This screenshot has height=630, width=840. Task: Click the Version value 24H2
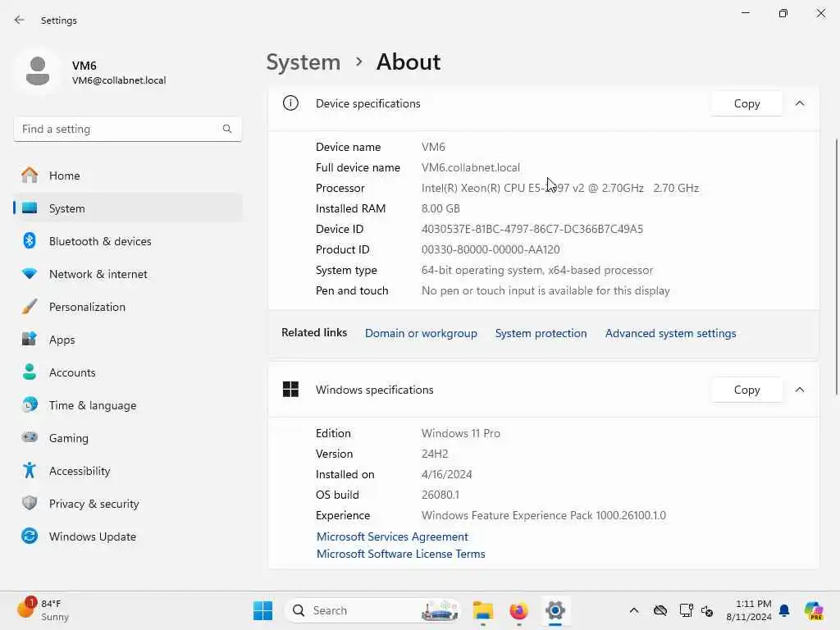(x=435, y=454)
